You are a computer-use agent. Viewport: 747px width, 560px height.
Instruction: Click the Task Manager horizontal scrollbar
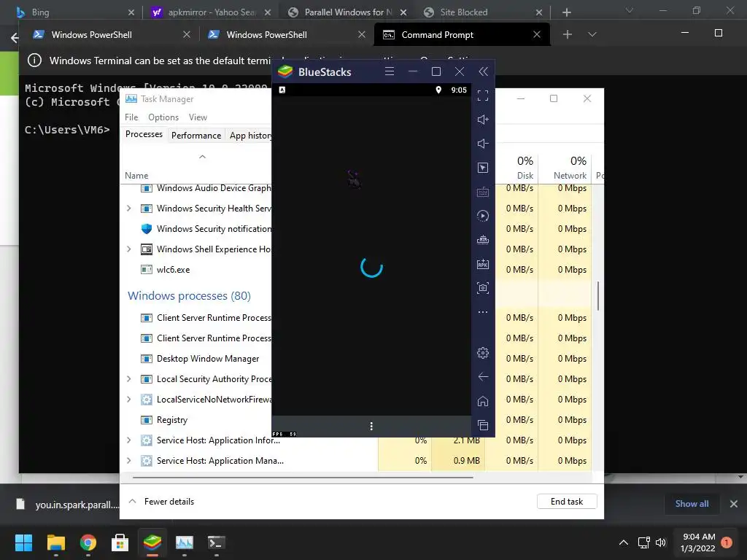(x=303, y=477)
